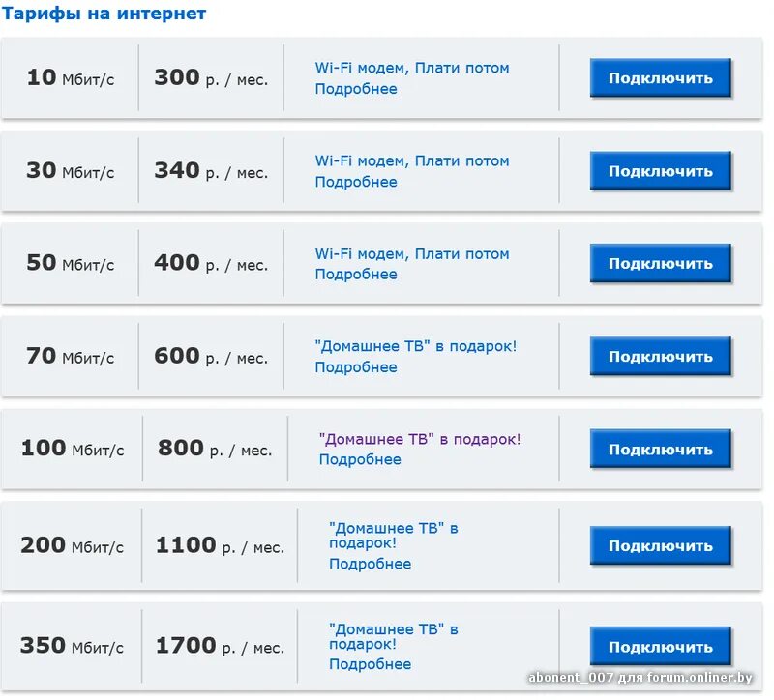View Подробнее for the 600 р. tariff

click(x=356, y=367)
